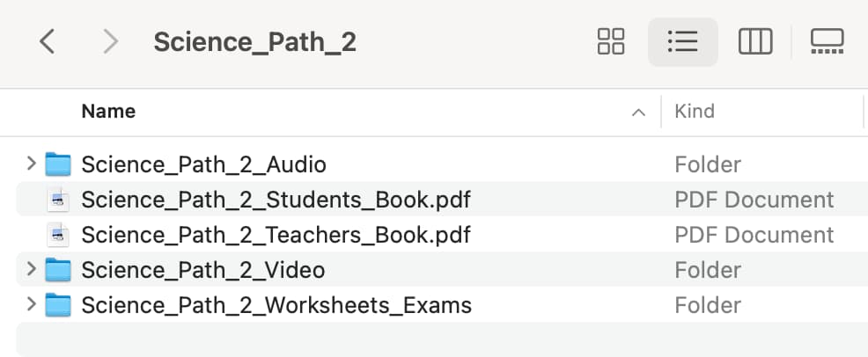
Task: Expand the Science_Path_2_Audio folder disclosure arrow
Action: point(32,164)
